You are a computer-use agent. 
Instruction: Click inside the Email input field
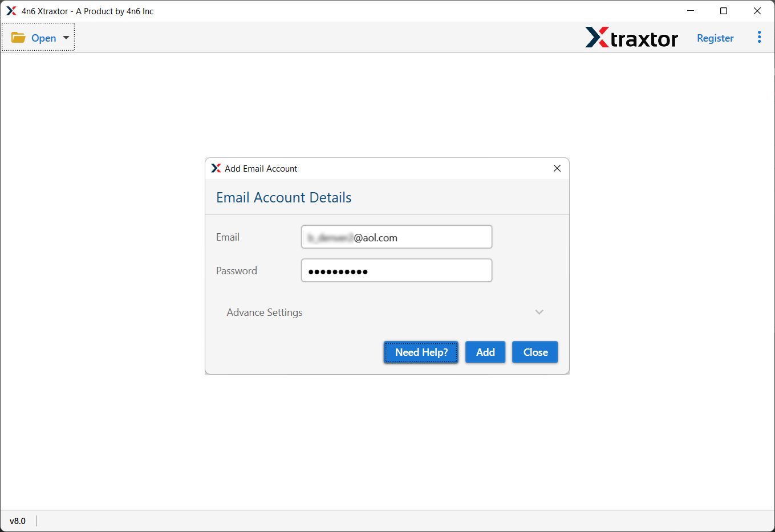click(396, 237)
